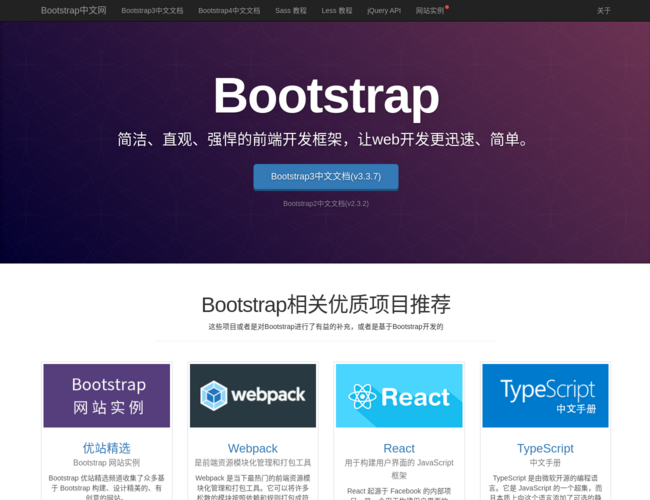
Task: Open Bootstrap4中文文档 in the navbar
Action: tap(229, 11)
